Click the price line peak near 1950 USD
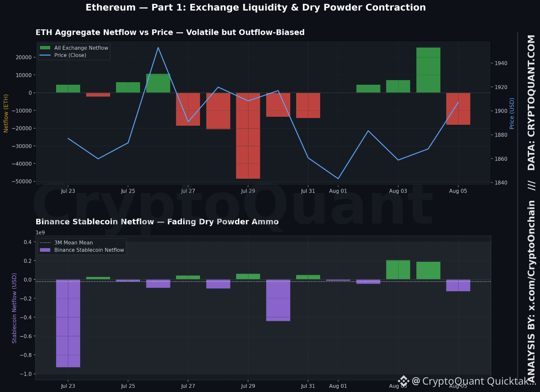The height and width of the screenshot is (392, 540). 158,47
